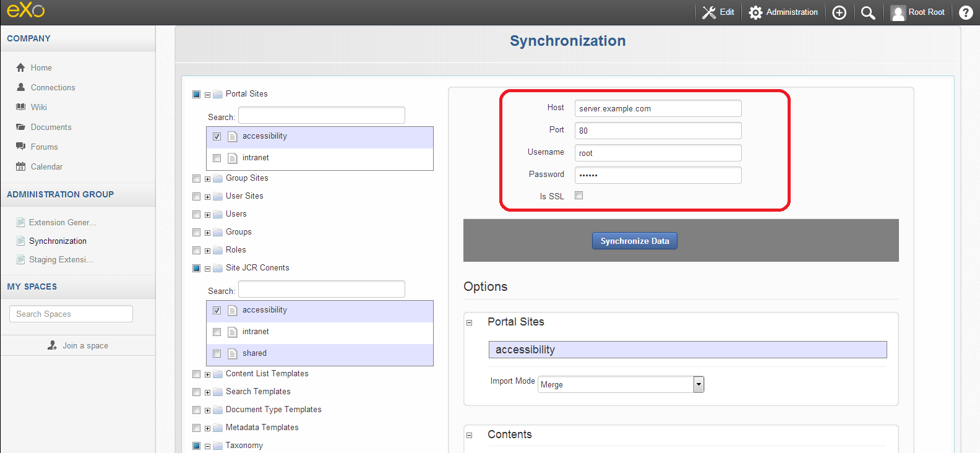Click the Users folder icon
980x453 pixels.
click(x=218, y=214)
